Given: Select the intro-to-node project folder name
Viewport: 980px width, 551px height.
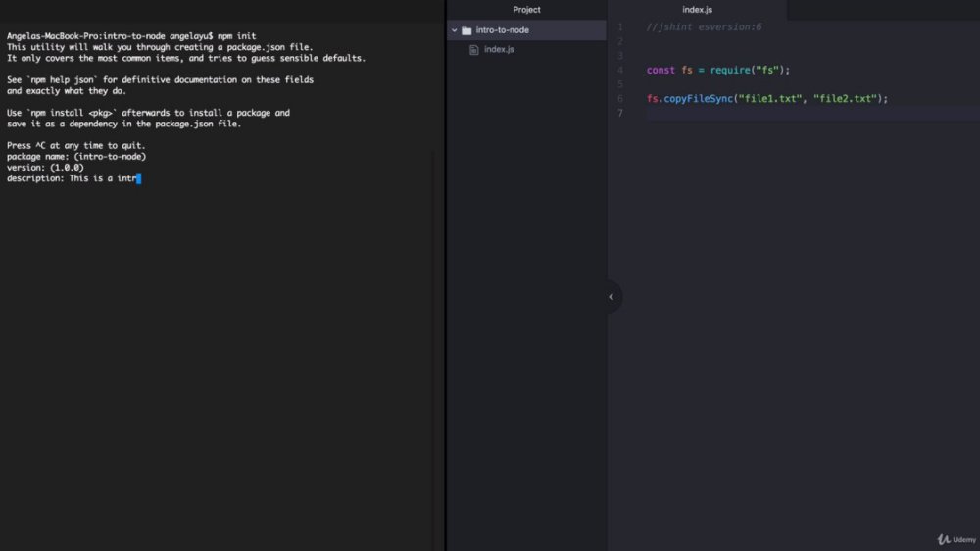Looking at the screenshot, I should click(x=502, y=30).
